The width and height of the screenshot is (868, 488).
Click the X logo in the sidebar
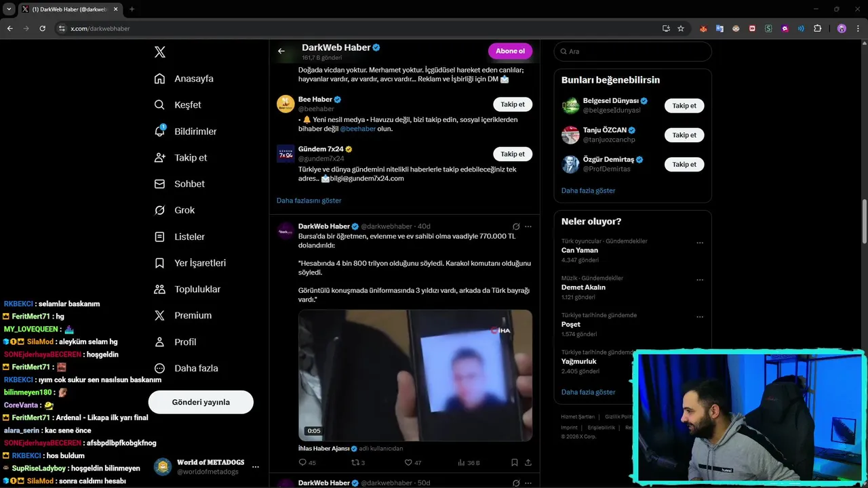coord(160,52)
